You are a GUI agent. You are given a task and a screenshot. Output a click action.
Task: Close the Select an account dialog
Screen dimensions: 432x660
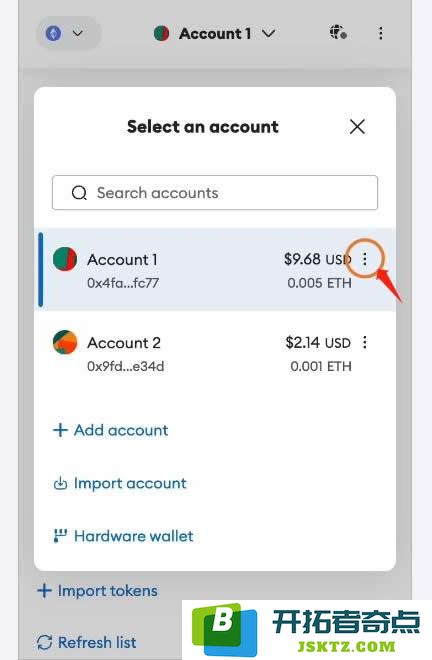(357, 126)
